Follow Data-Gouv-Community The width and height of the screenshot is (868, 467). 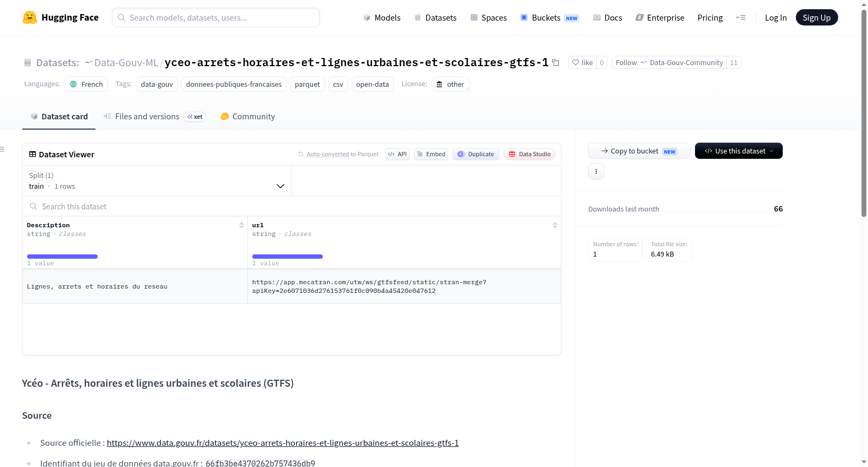click(x=669, y=62)
